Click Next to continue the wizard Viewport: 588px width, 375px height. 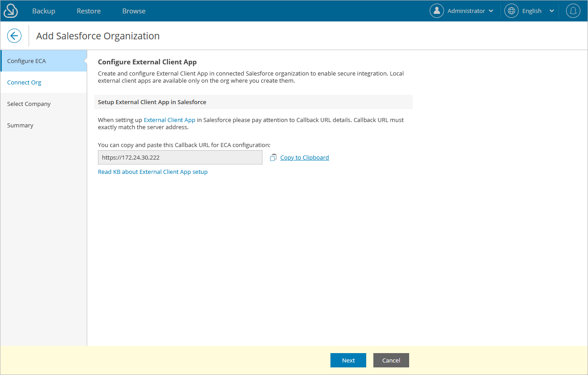click(x=348, y=360)
